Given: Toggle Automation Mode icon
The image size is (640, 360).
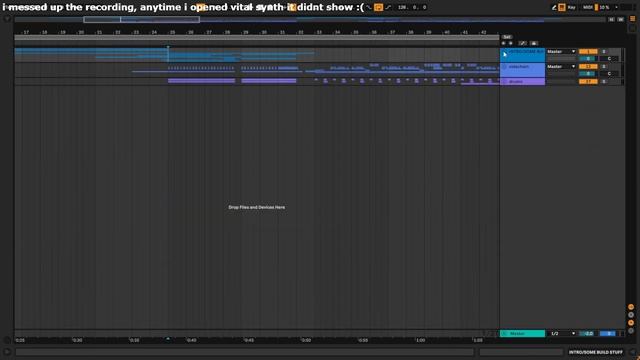Looking at the screenshot, I should (522, 43).
